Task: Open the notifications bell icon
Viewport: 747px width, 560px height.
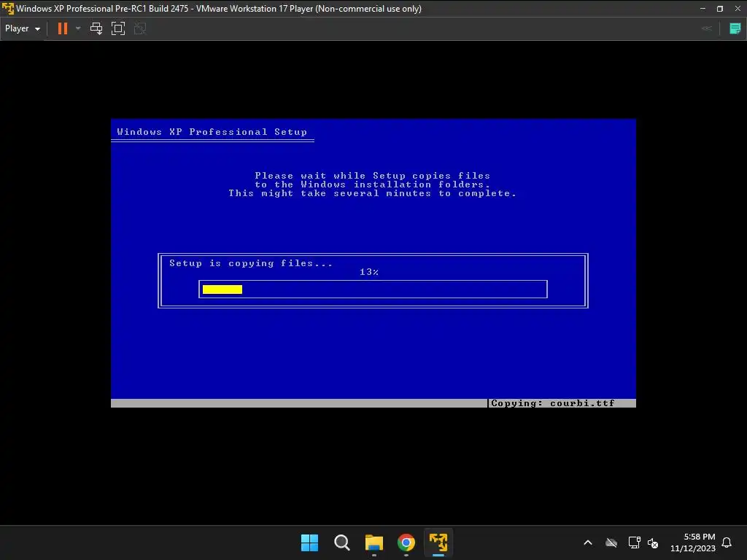Action: coord(727,542)
